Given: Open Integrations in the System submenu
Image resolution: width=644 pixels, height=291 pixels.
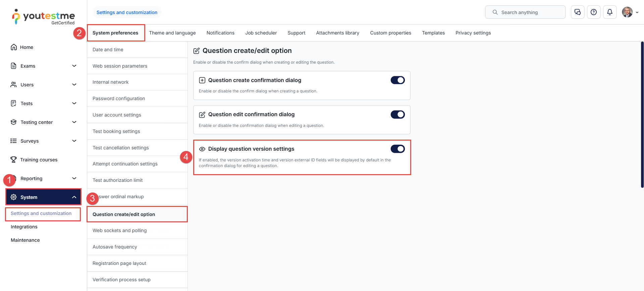Looking at the screenshot, I should [x=24, y=227].
